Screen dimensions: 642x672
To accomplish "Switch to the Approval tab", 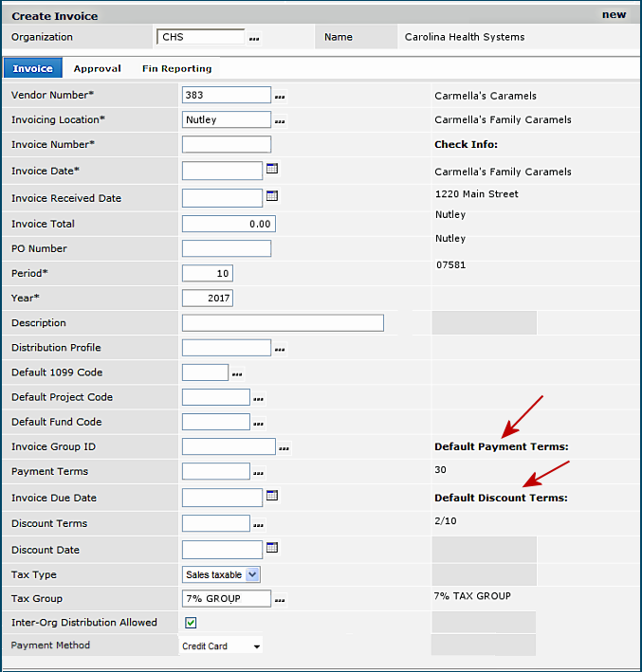I will (x=97, y=68).
